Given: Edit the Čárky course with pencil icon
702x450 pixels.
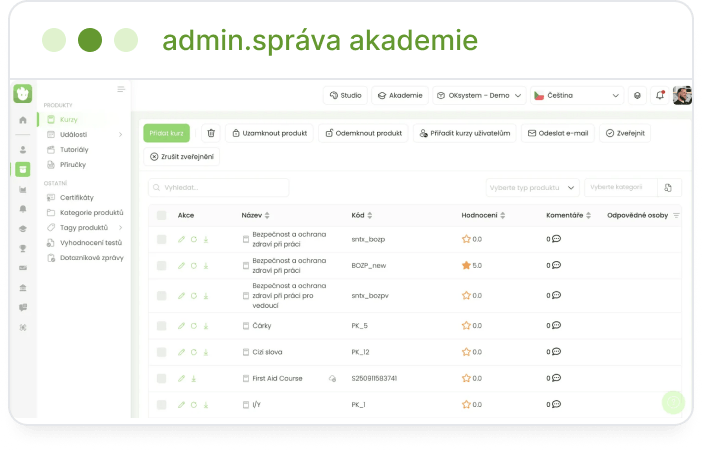Looking at the screenshot, I should tap(181, 326).
